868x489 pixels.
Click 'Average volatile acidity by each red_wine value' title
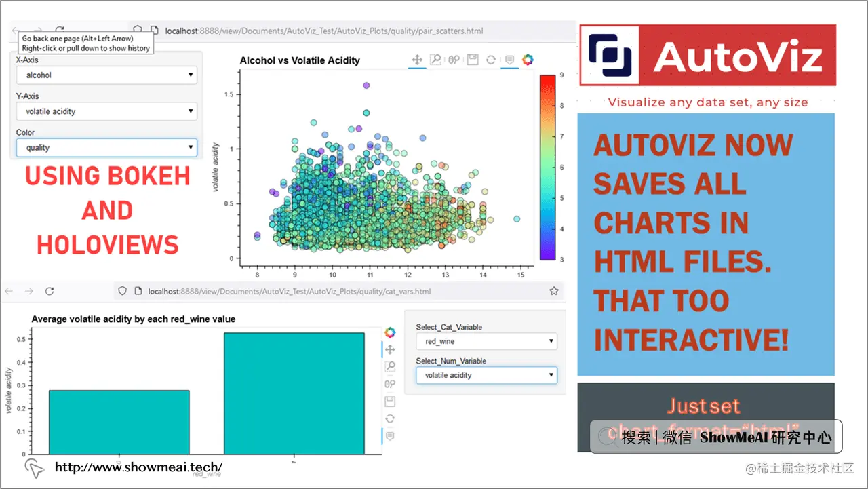[134, 319]
